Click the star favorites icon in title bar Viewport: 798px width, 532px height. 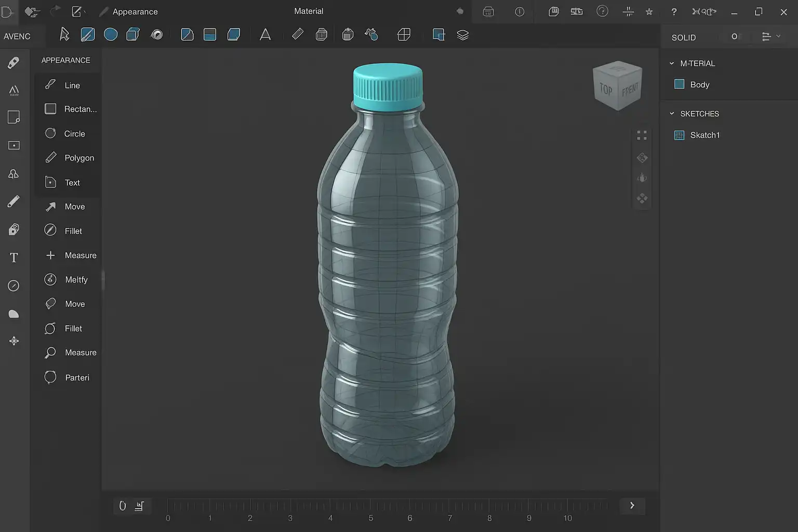click(649, 11)
